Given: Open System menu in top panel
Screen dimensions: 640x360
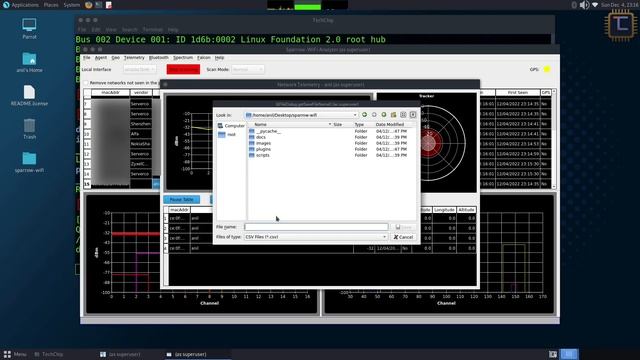Looking at the screenshot, I should (72, 5).
